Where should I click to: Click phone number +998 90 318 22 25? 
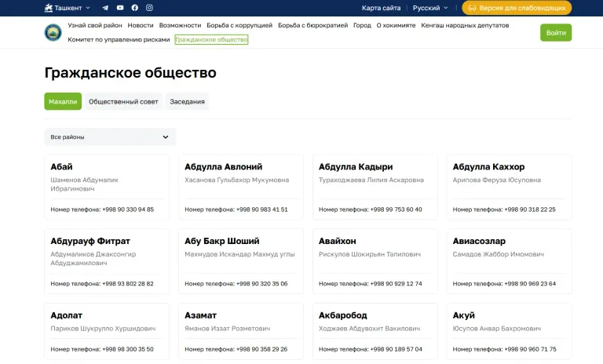530,209
